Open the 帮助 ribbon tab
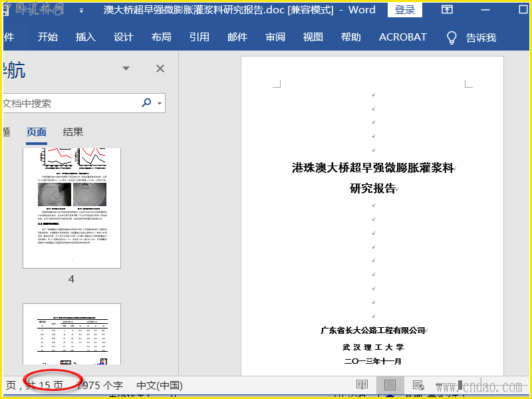 click(351, 37)
